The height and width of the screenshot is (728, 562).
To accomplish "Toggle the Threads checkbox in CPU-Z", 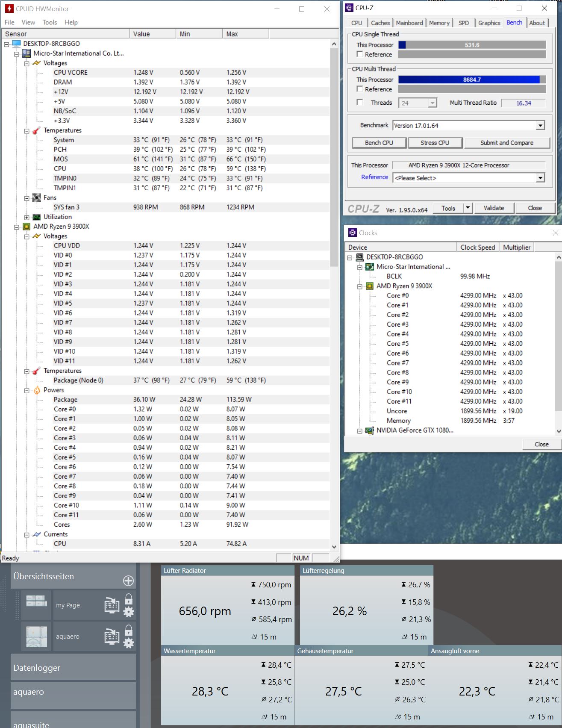I will (x=360, y=103).
